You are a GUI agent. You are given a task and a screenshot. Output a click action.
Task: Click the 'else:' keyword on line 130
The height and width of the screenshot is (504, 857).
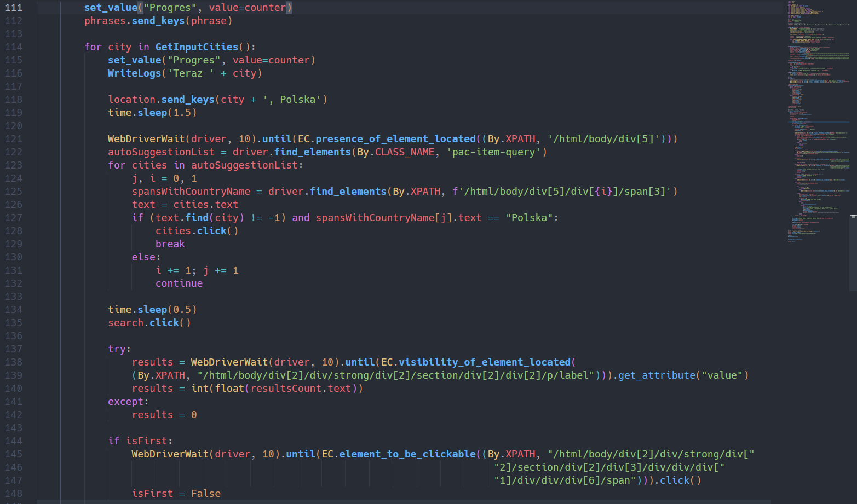(x=146, y=257)
